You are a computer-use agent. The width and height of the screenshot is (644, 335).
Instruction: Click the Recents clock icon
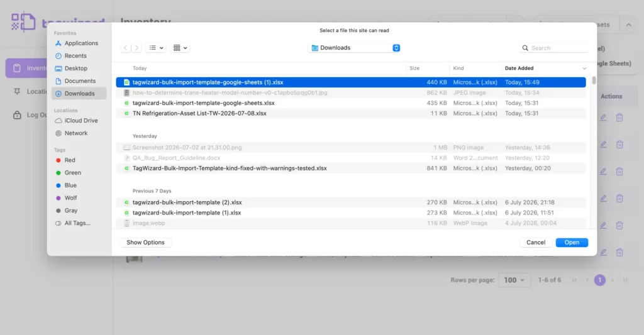click(x=58, y=56)
